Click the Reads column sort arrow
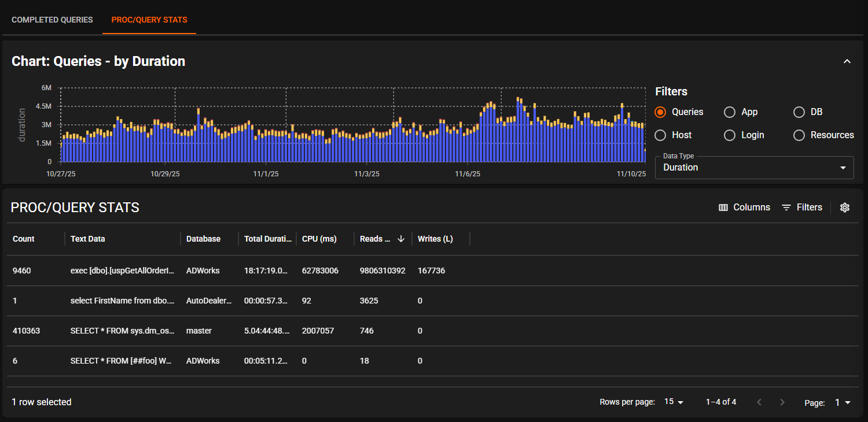Viewport: 868px width, 422px height. (401, 239)
